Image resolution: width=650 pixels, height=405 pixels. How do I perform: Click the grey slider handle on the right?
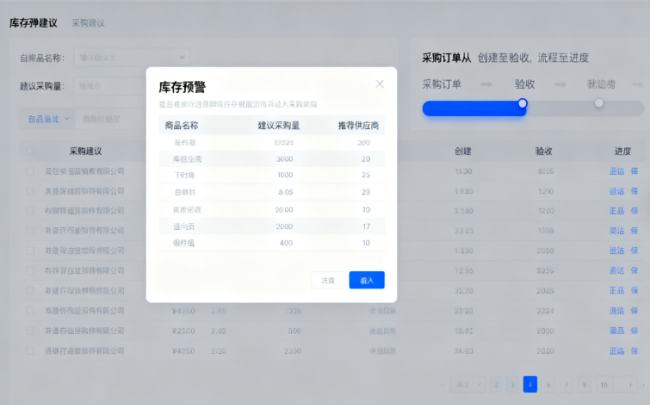point(599,103)
